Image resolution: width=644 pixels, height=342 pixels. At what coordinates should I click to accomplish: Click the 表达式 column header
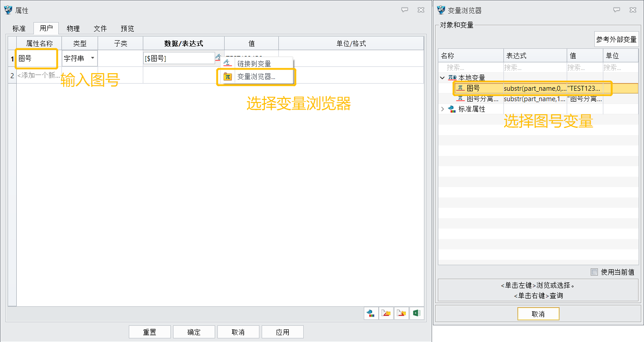click(x=536, y=56)
